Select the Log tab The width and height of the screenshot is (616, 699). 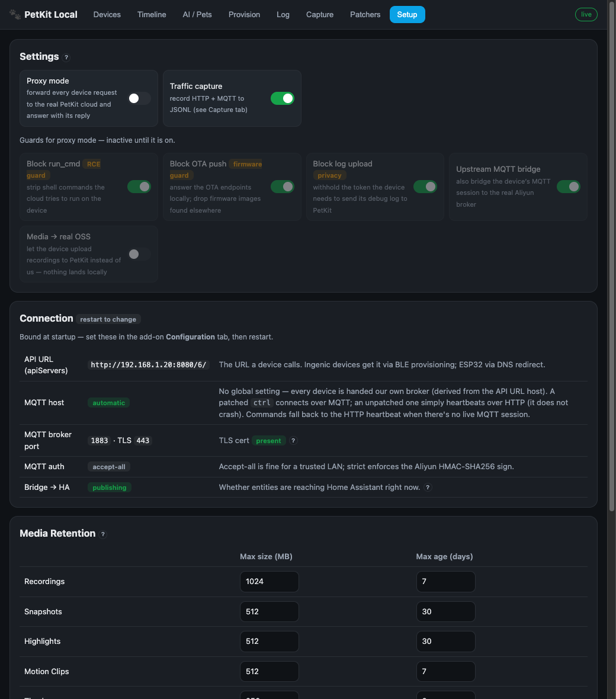click(283, 14)
